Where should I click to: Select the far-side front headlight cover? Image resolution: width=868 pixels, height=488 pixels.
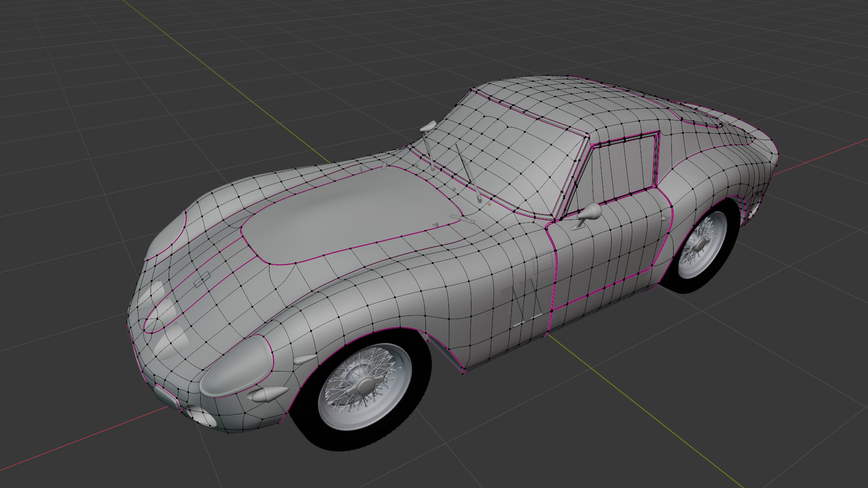point(166,235)
